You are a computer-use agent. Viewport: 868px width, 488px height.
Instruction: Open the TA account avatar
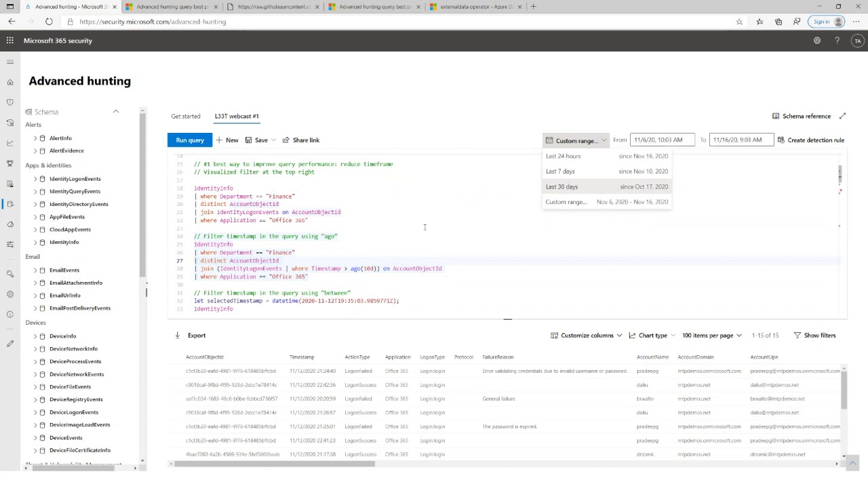[x=858, y=41]
